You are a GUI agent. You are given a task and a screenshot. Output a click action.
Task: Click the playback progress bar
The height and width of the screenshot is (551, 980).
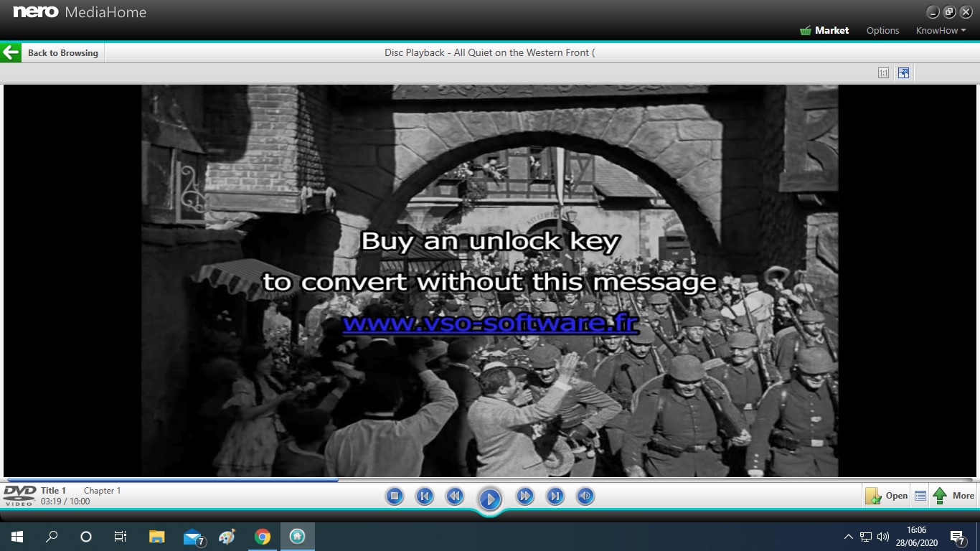pyautogui.click(x=490, y=480)
